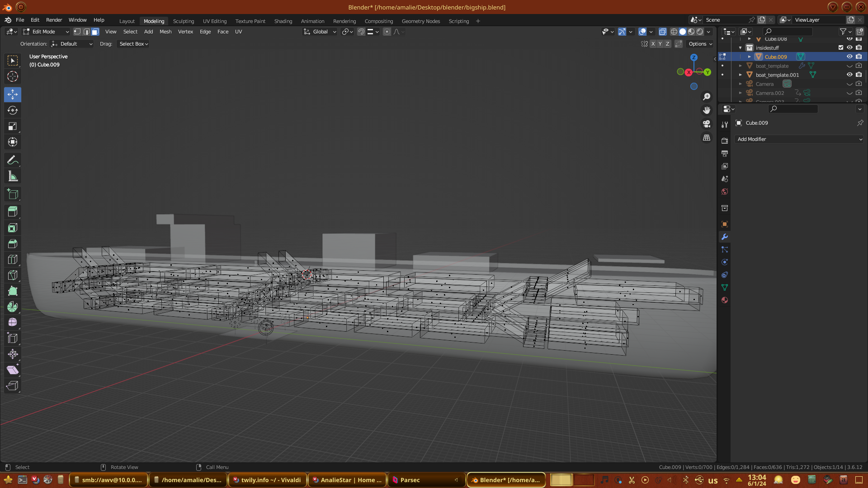Viewport: 868px width, 488px height.
Task: Select the Rotate tool in toolbar
Action: pos(13,110)
